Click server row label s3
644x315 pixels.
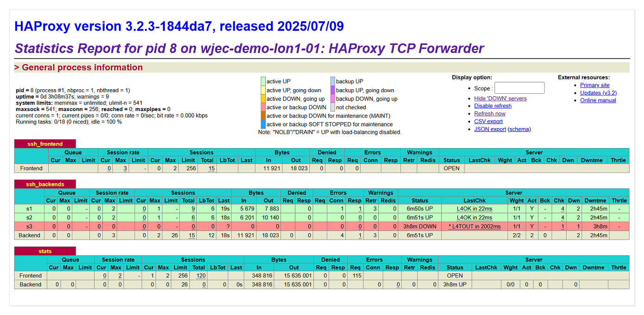pyautogui.click(x=30, y=227)
